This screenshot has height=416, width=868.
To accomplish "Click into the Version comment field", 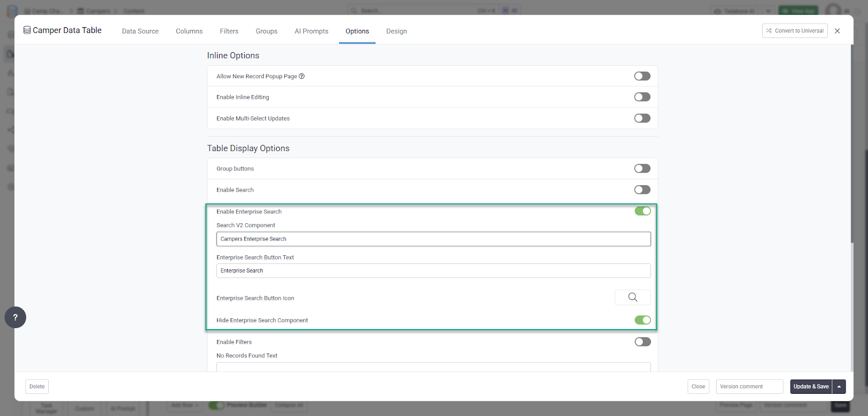I will coord(749,387).
